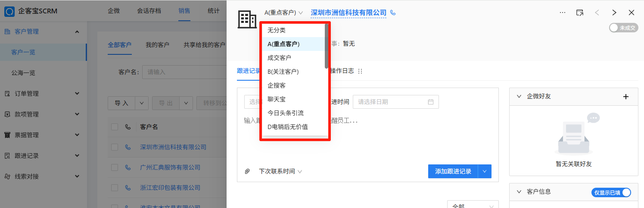
Task: Select B(关注客户) from category list
Action: point(283,72)
